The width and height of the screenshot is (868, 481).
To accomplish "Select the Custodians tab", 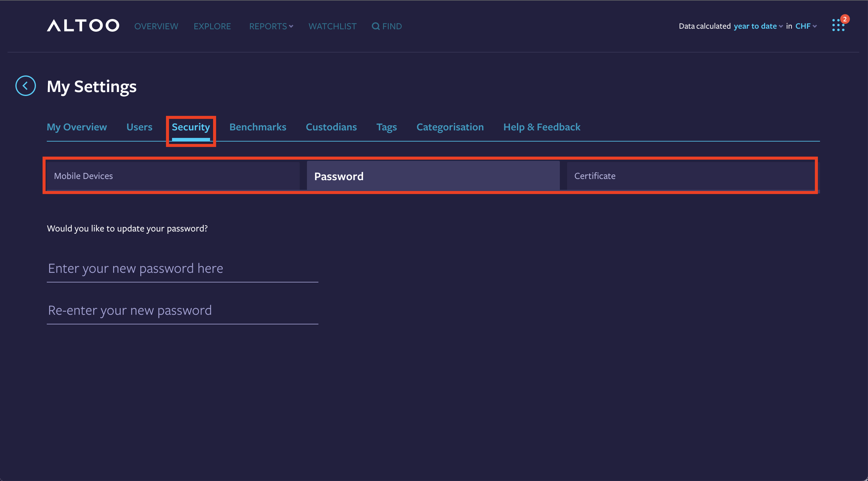I will coord(331,127).
